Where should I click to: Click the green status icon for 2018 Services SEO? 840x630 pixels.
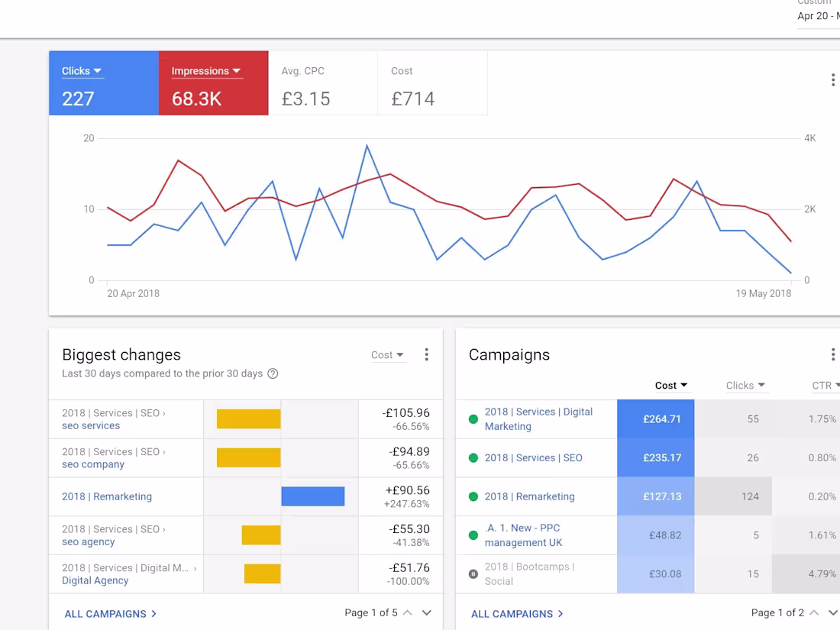point(473,457)
